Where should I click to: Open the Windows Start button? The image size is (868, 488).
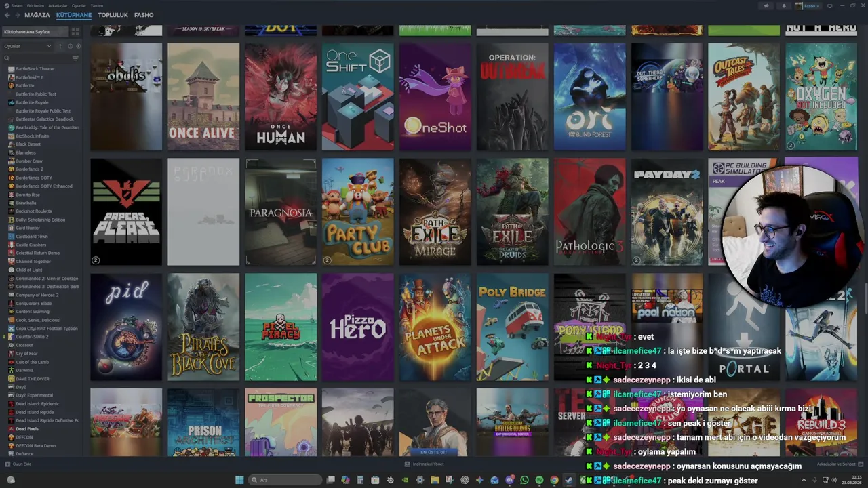(x=239, y=480)
